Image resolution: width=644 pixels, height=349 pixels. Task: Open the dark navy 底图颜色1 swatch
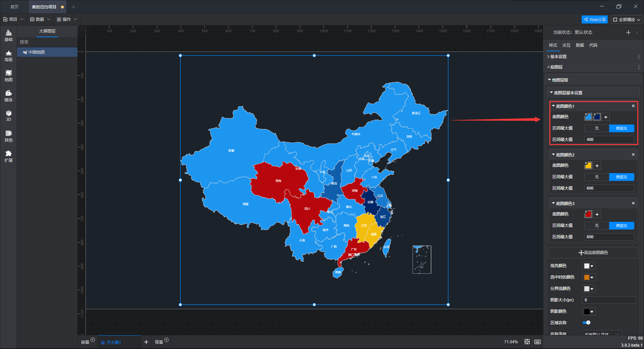[597, 117]
